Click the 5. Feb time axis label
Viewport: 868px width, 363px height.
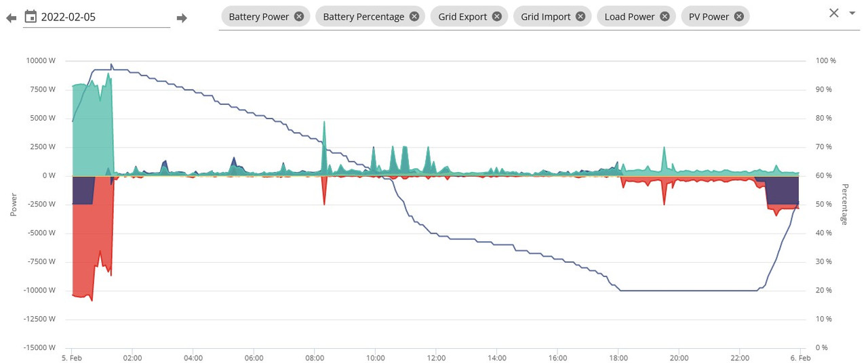pyautogui.click(x=72, y=358)
